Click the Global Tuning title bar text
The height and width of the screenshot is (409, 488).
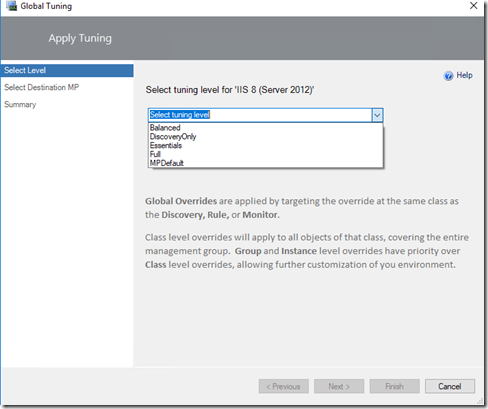pyautogui.click(x=46, y=6)
